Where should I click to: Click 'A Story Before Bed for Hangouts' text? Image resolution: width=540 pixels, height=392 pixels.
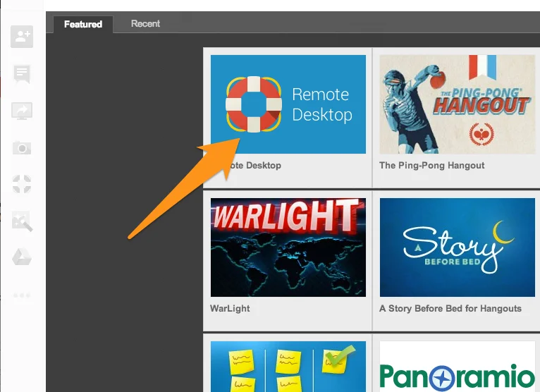tap(450, 308)
